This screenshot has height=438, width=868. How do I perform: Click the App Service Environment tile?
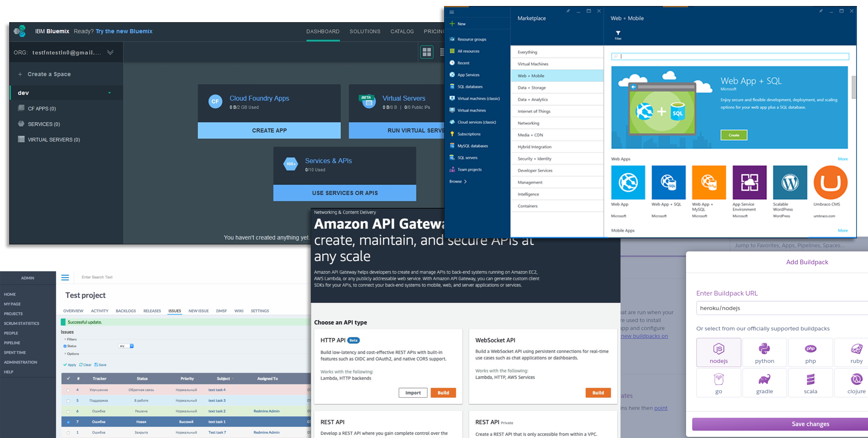pos(749,182)
